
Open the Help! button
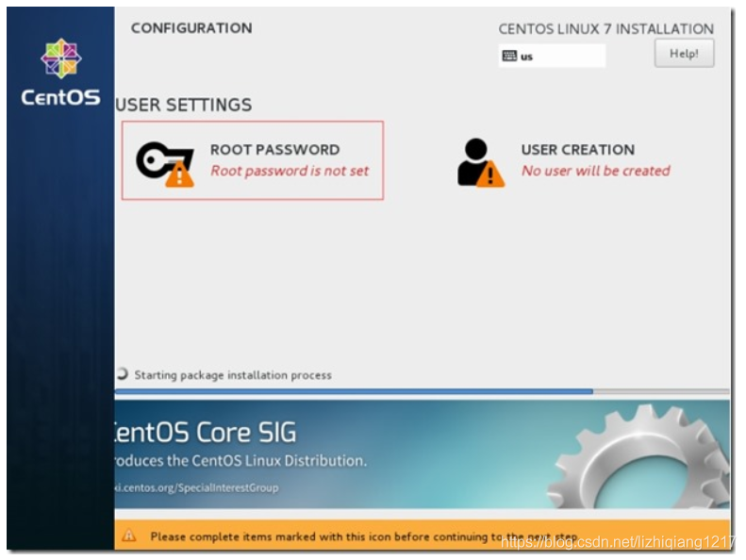click(684, 54)
